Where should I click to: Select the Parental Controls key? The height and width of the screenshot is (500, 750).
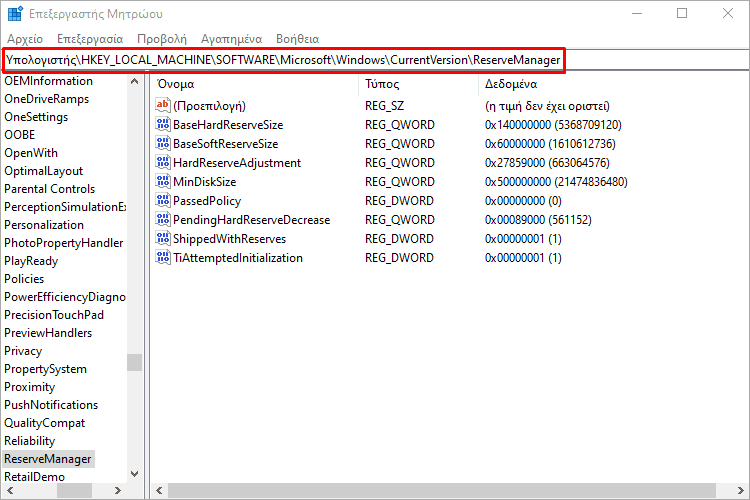[49, 189]
